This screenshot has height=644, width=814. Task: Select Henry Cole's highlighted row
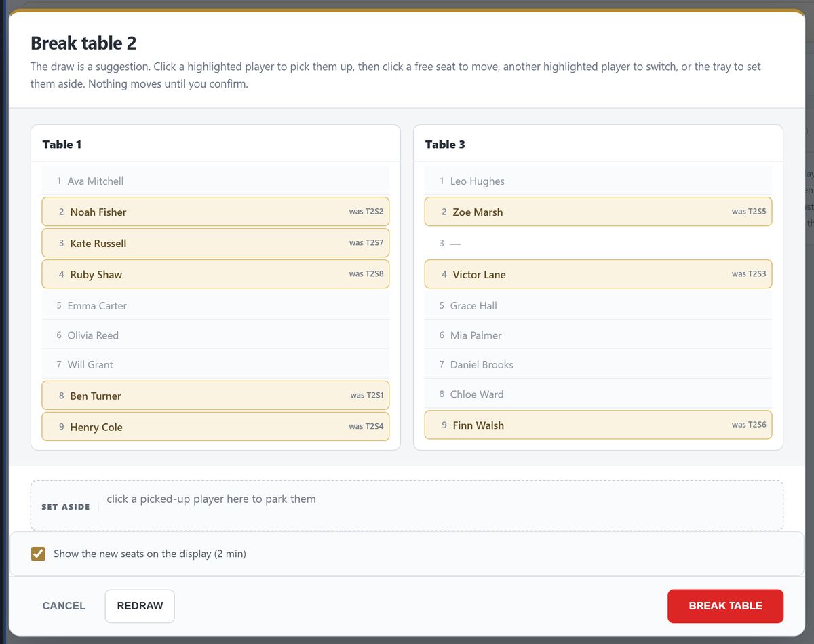216,427
